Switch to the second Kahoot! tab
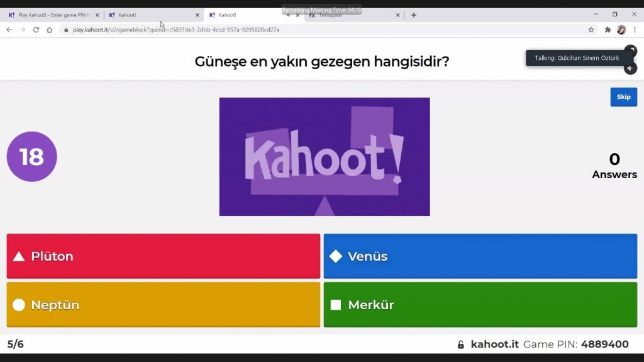 [151, 14]
